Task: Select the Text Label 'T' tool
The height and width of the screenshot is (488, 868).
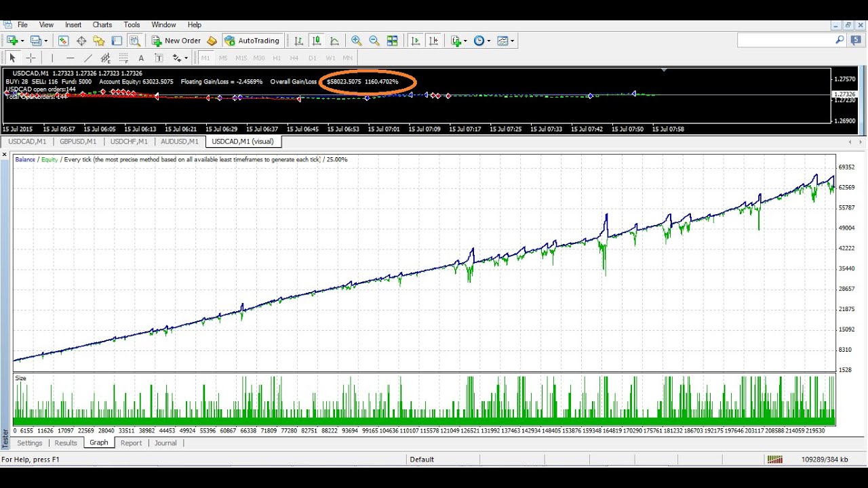Action: [x=159, y=58]
